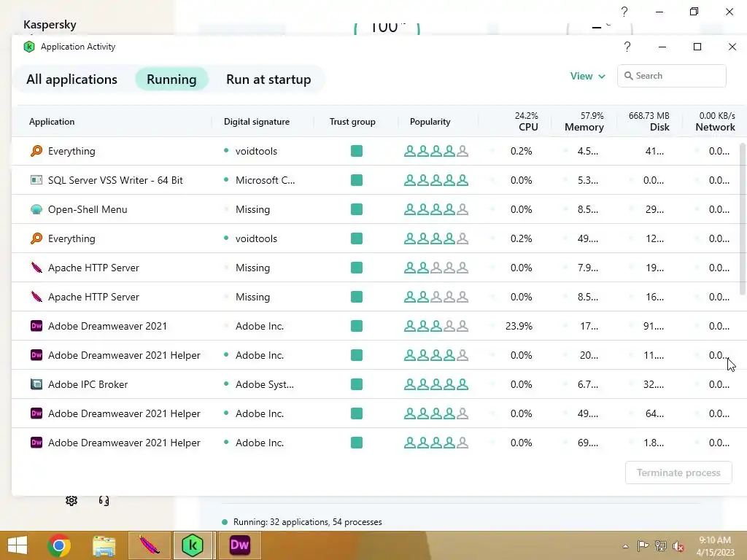Click Missing signature for Open-Shell Menu

(252, 209)
